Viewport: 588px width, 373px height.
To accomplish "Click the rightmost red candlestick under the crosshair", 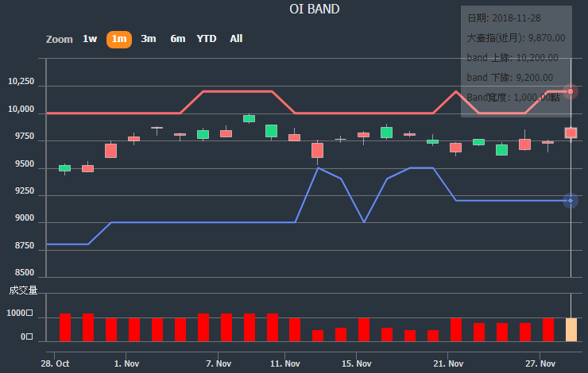I will pyautogui.click(x=571, y=133).
